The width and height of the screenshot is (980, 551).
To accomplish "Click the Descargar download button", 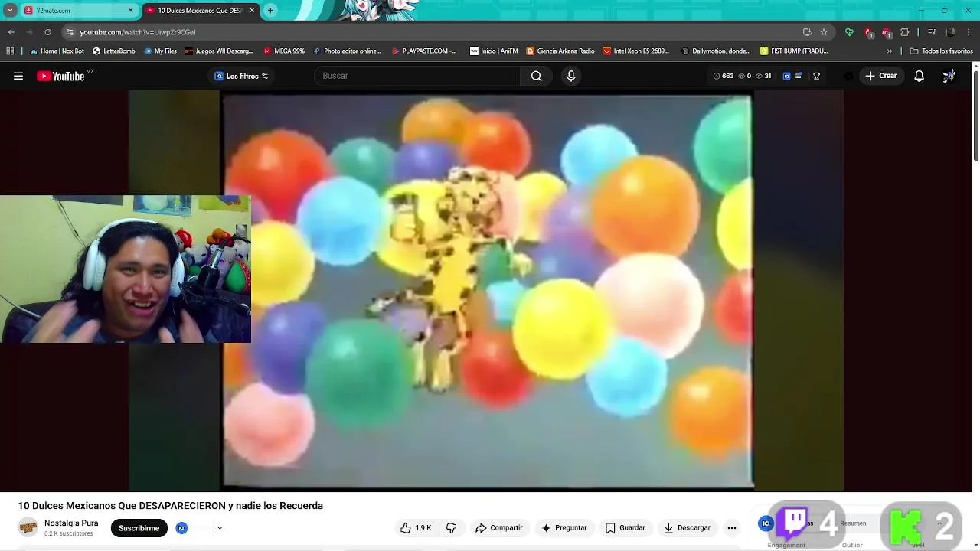I will [687, 527].
